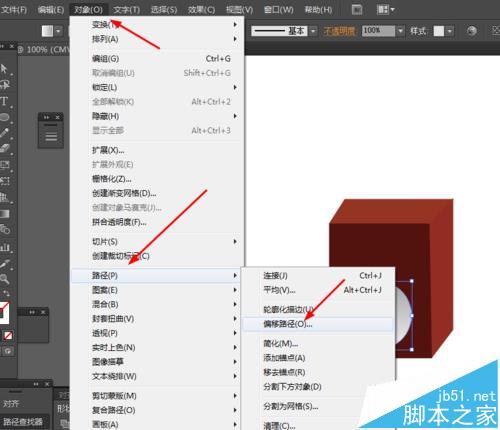Screen dimensions: 500x430
Task: Select the Gradient tool in toolbar
Action: pos(4,214)
